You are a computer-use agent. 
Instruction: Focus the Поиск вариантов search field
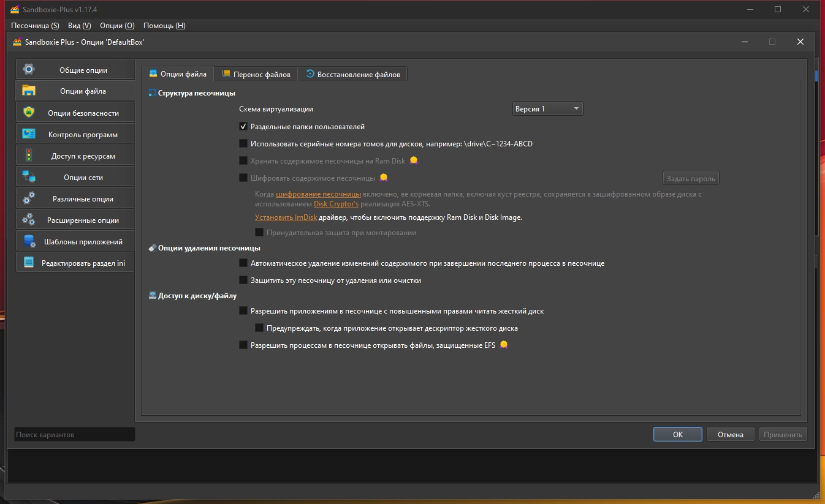click(75, 434)
